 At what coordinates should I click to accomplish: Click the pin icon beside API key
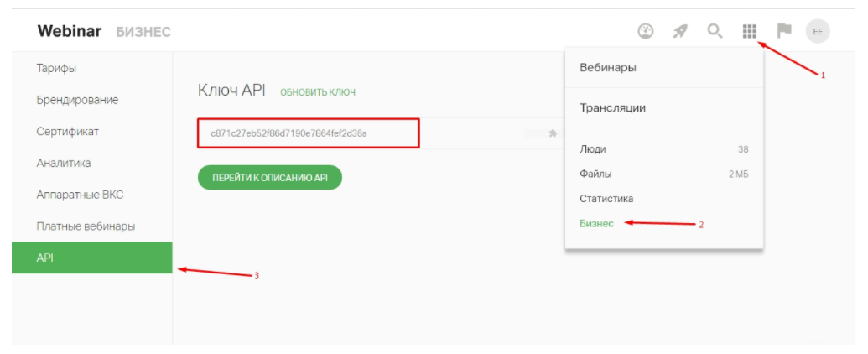(x=553, y=133)
